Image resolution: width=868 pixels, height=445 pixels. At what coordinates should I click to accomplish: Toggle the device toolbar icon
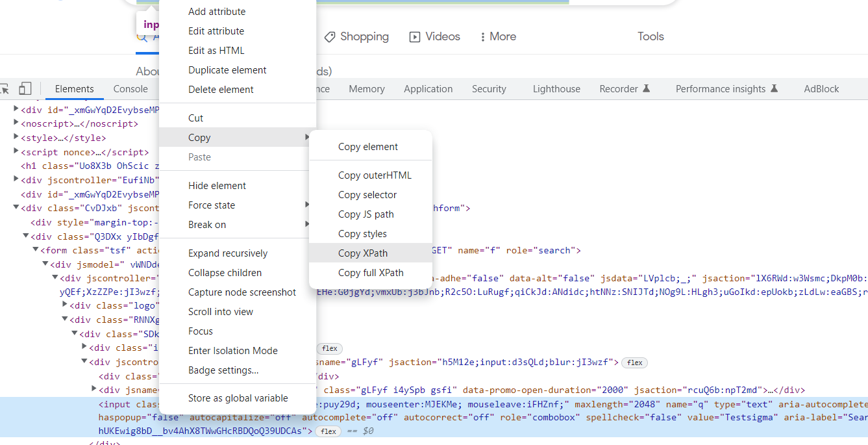pos(25,89)
